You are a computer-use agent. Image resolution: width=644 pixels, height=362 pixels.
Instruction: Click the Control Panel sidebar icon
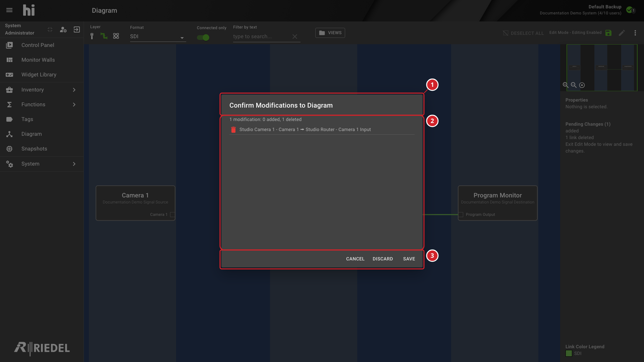pyautogui.click(x=9, y=45)
